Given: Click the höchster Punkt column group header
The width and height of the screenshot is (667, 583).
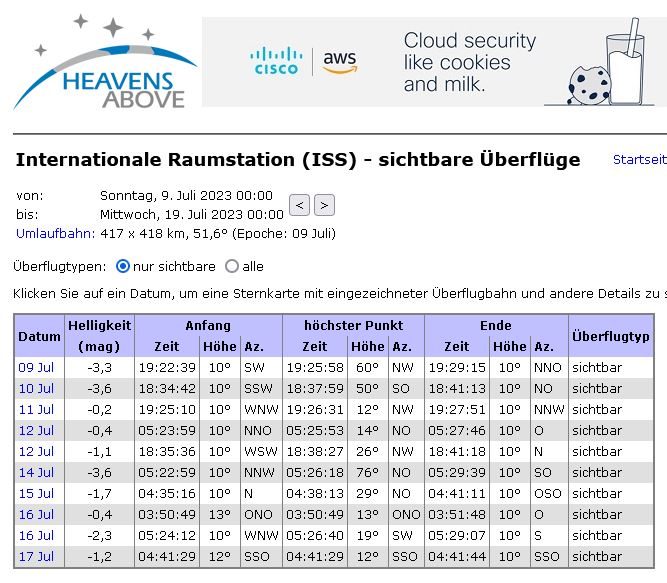Looking at the screenshot, I should tap(353, 325).
